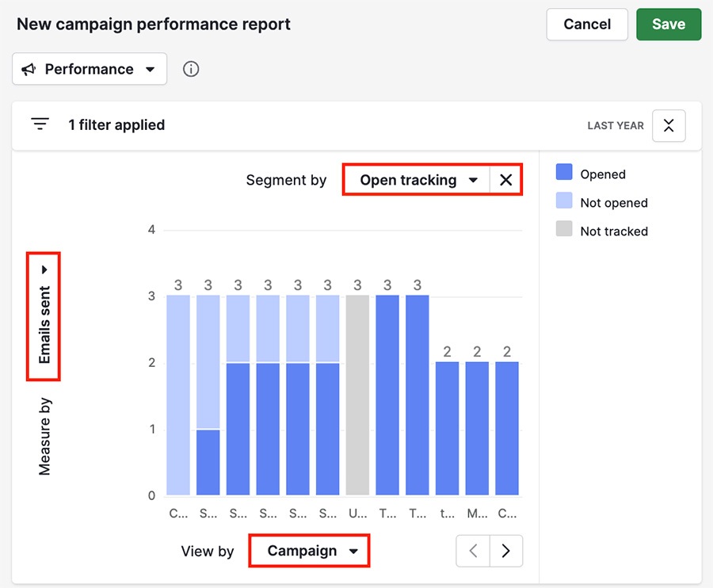
Task: Click the megaphone icon on the Performance selector
Action: click(29, 69)
